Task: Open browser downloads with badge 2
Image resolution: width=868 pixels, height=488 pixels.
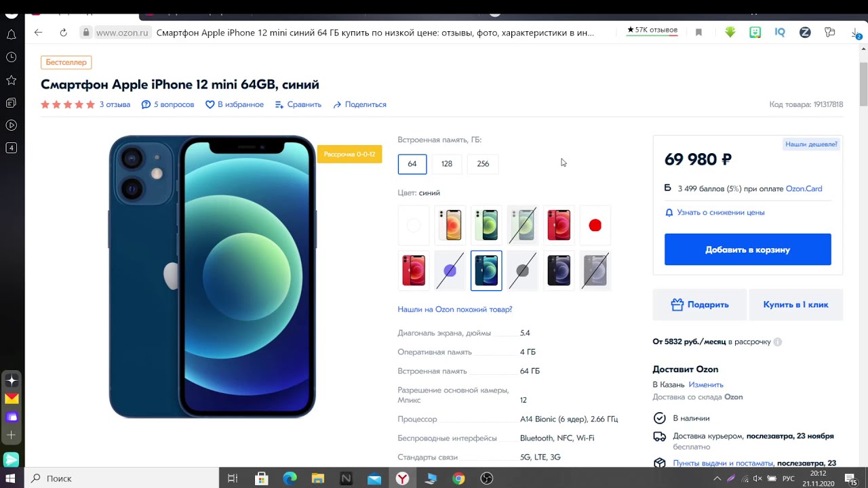Action: click(x=856, y=33)
